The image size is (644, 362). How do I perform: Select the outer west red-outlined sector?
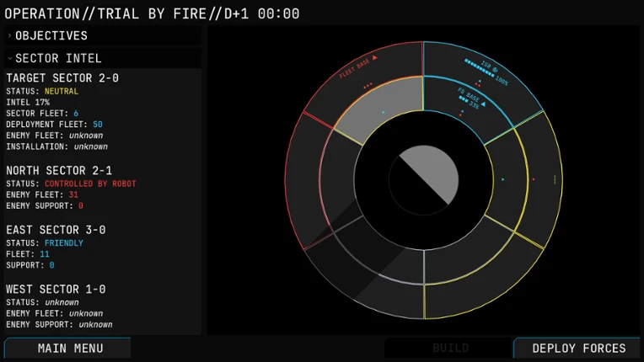(303, 180)
